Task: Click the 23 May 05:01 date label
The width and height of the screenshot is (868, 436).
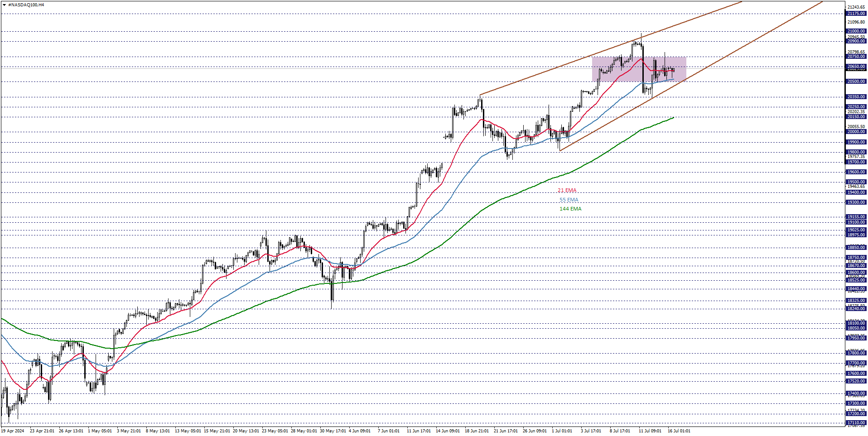Action: 275,431
